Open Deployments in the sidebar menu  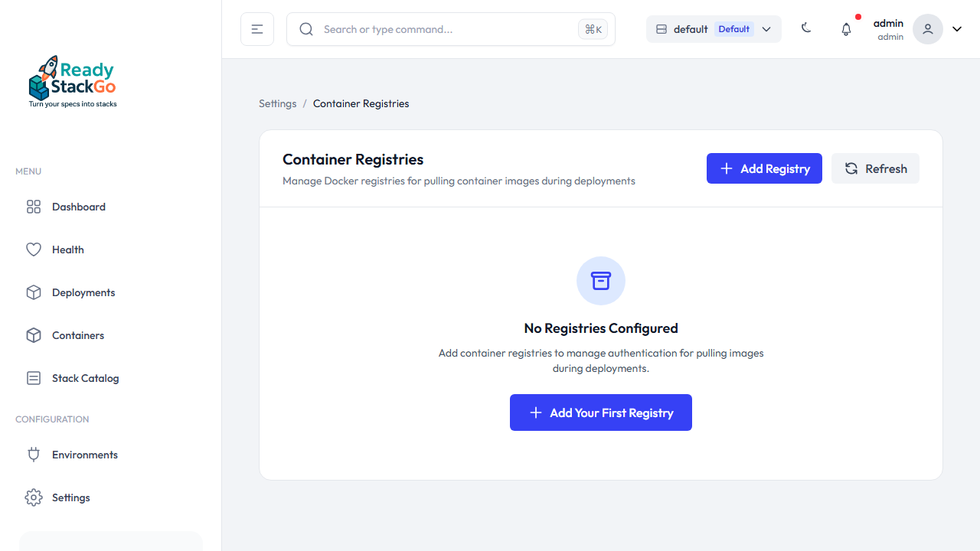(83, 292)
